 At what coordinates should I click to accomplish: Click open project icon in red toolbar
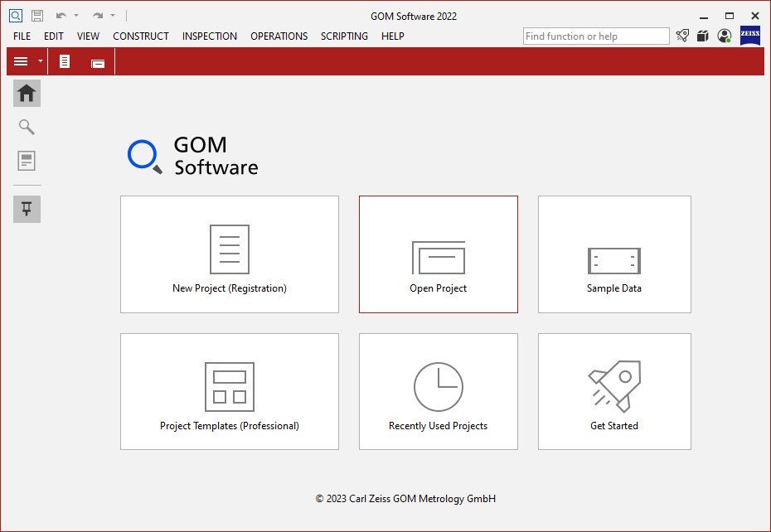point(98,64)
